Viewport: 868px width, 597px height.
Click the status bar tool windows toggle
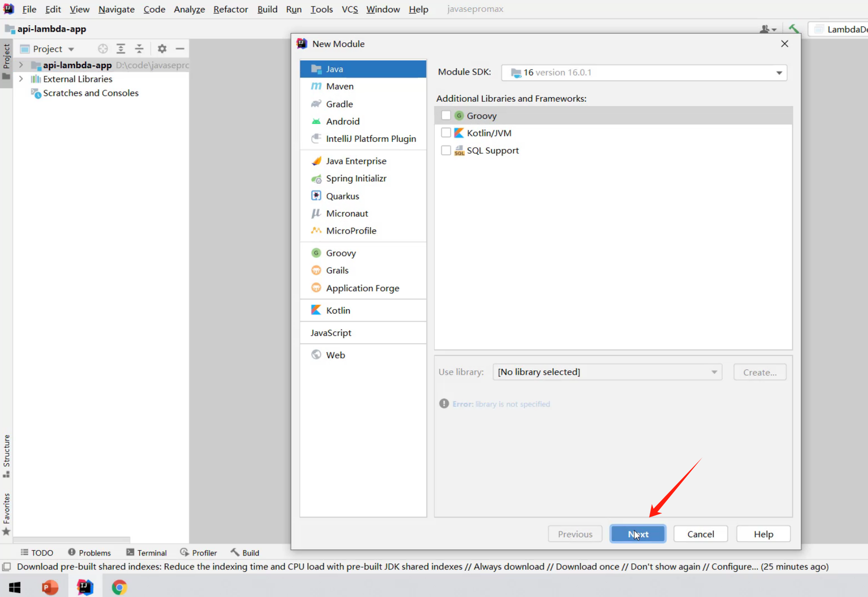coord(6,566)
